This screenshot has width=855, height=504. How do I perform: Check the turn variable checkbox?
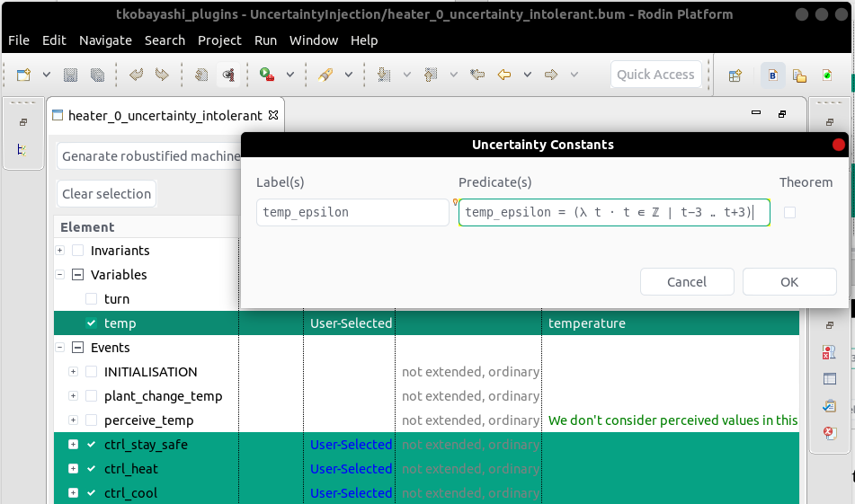pos(91,299)
